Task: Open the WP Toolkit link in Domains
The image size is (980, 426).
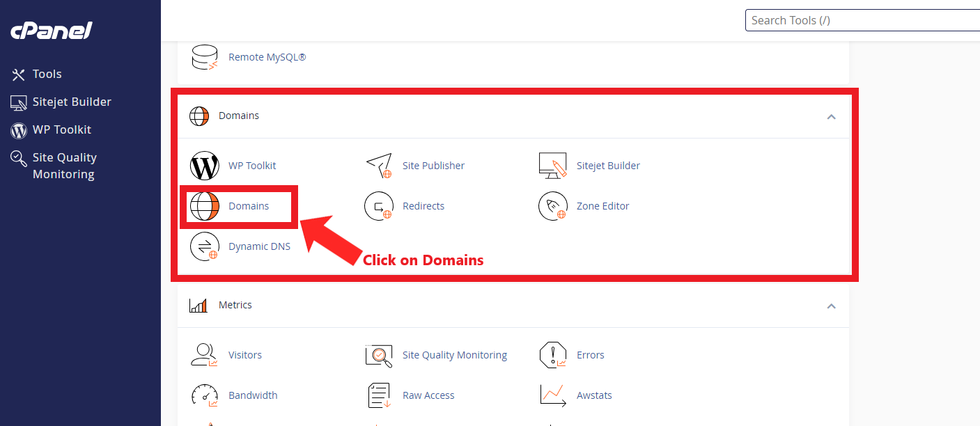Action: point(252,166)
